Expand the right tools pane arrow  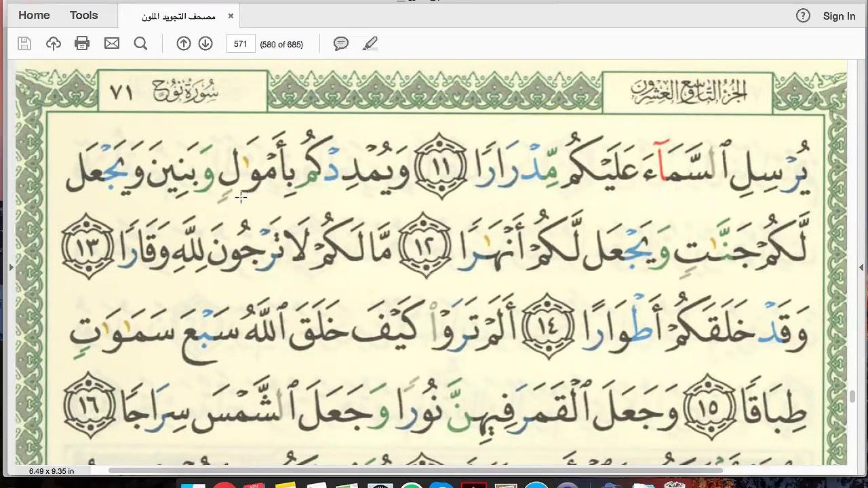(861, 268)
